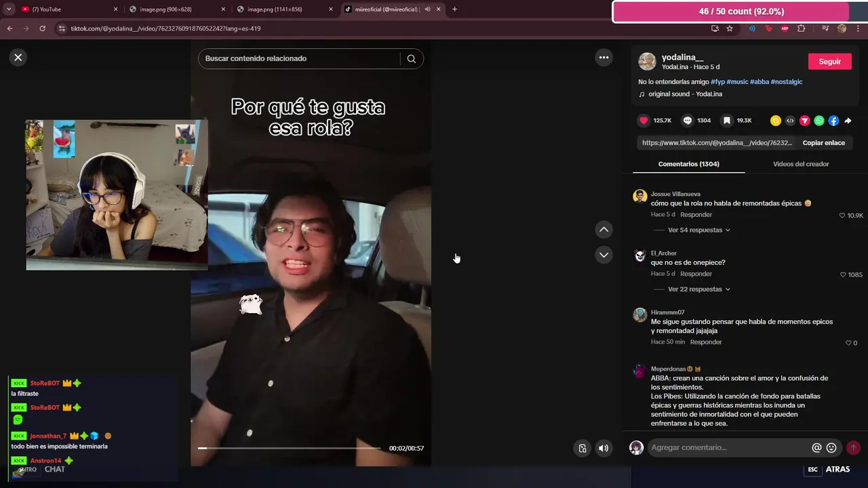Open the tab search dropdown arrow
Viewport: 868px width, 488px height.
(8, 9)
